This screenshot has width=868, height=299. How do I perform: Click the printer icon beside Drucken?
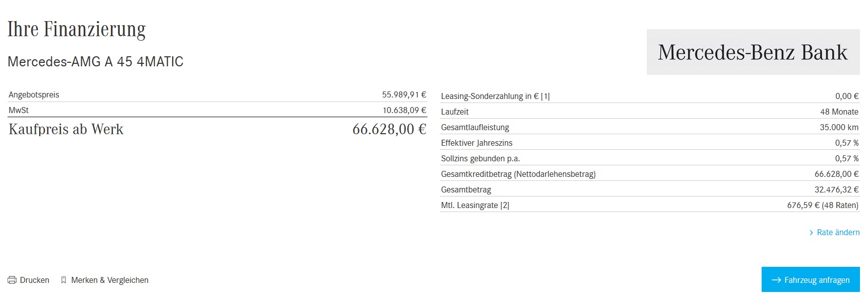[x=12, y=280]
